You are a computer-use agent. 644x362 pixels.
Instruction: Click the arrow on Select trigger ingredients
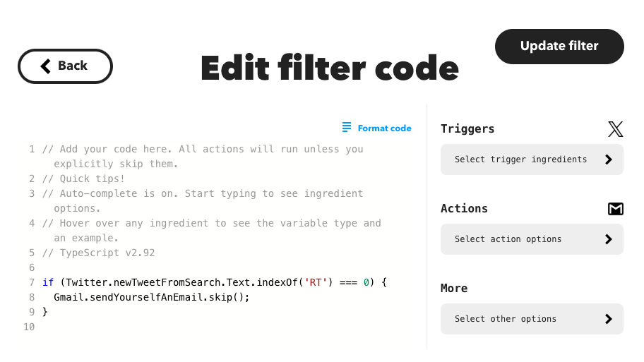(x=609, y=159)
